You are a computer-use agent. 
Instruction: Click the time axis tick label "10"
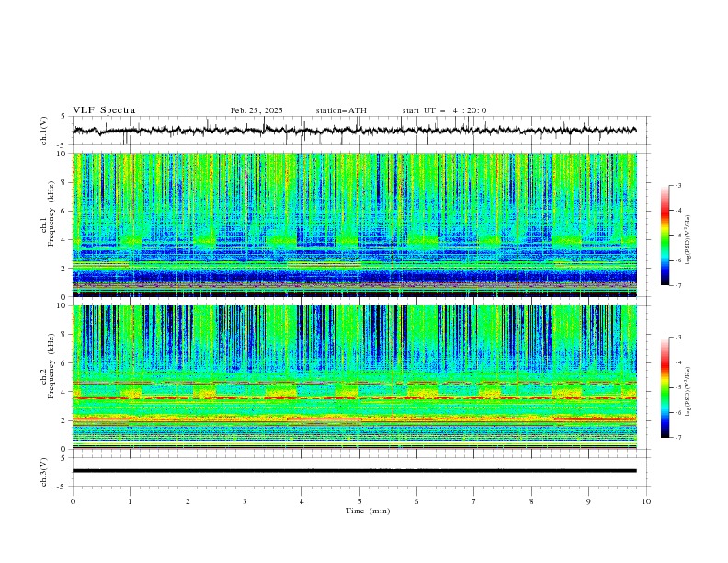[x=646, y=501]
